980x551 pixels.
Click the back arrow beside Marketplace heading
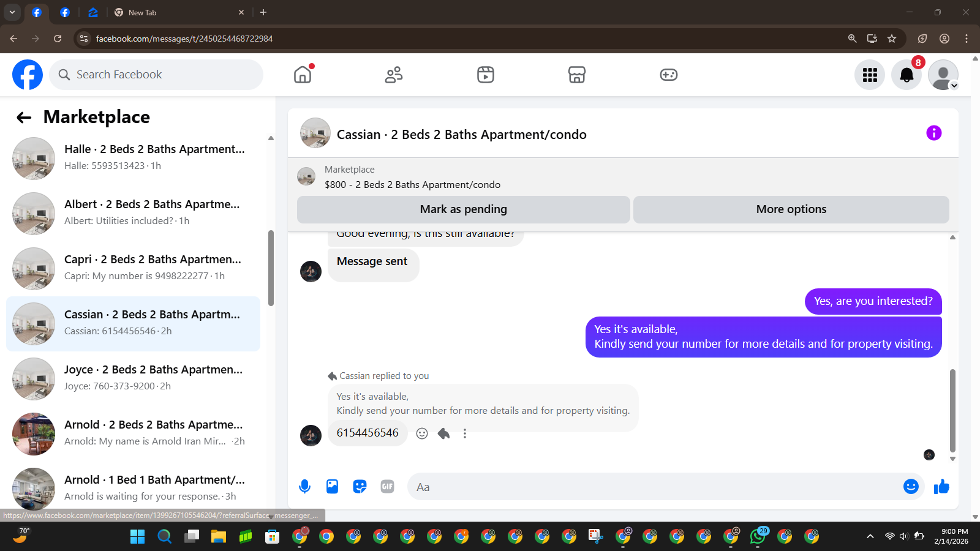tap(24, 118)
